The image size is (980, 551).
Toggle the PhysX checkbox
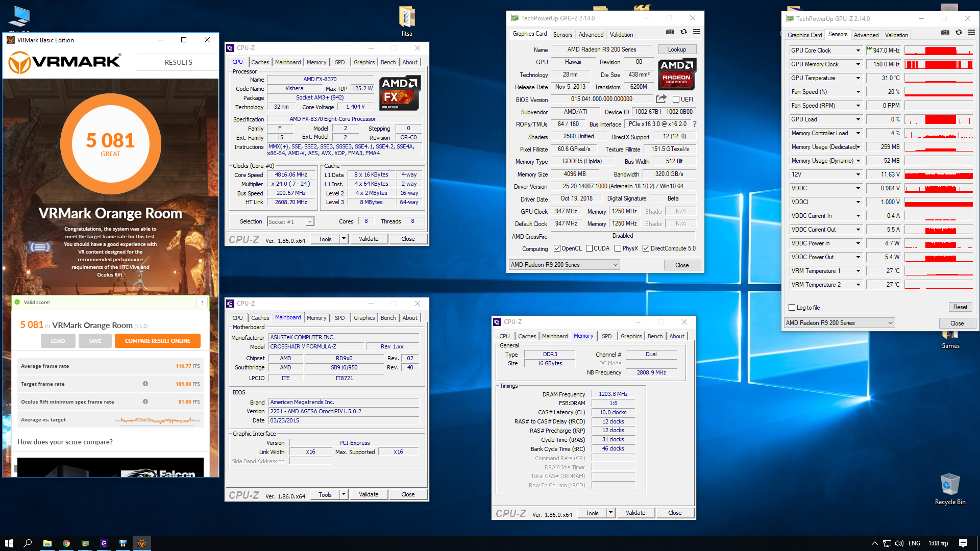618,248
